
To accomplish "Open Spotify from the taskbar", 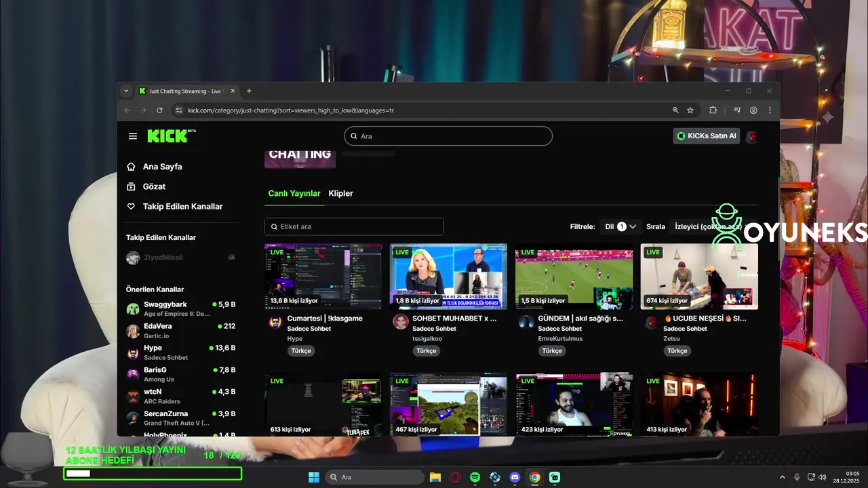I will click(x=475, y=477).
